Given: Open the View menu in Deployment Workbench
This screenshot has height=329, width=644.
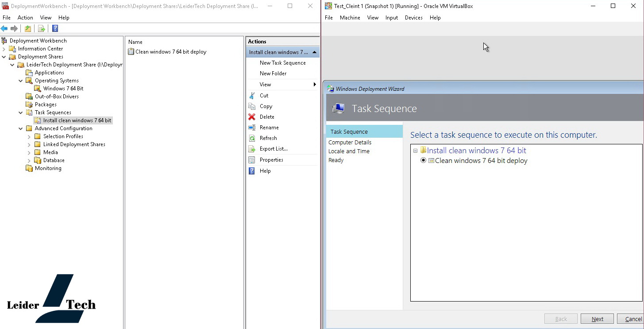Looking at the screenshot, I should (46, 18).
